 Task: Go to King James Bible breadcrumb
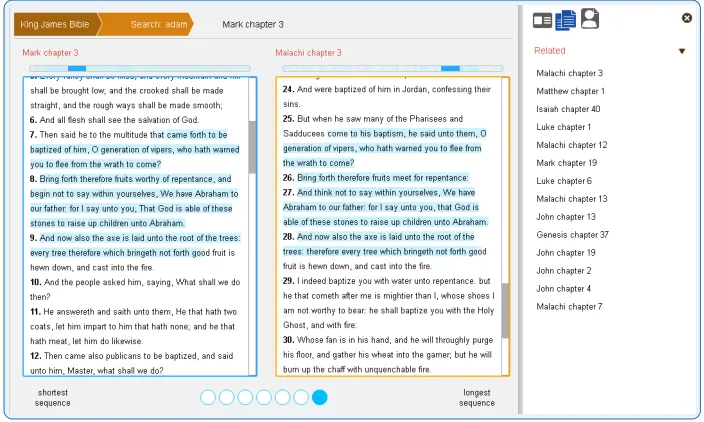(x=55, y=24)
